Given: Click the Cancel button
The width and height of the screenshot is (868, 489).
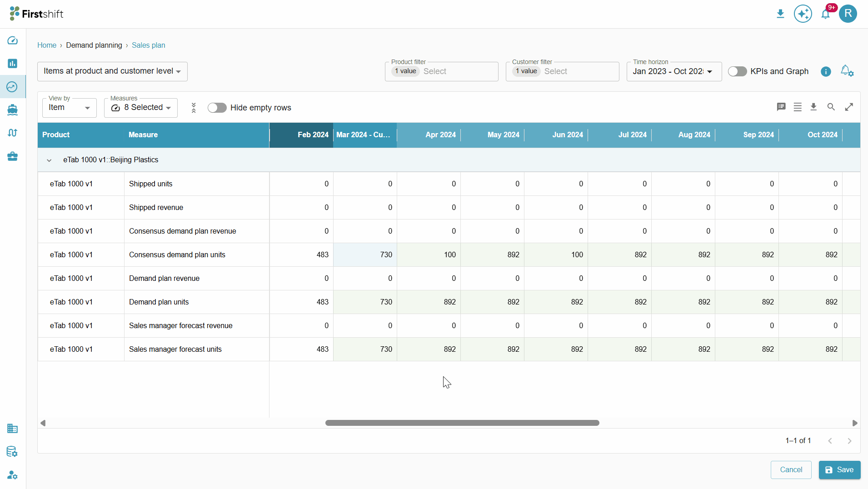Looking at the screenshot, I should (791, 470).
